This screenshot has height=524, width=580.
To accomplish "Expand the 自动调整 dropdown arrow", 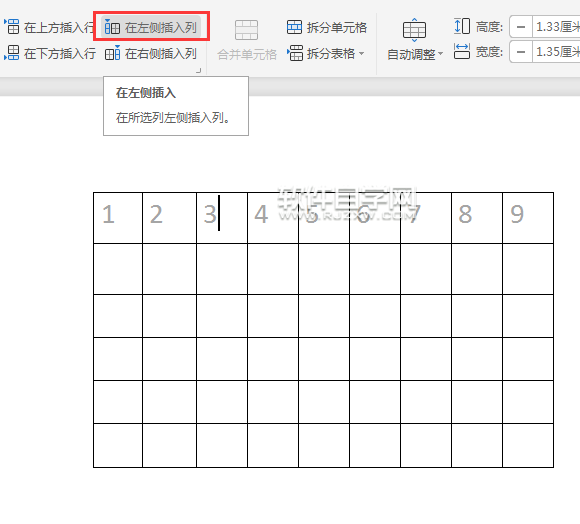I will pyautogui.click(x=440, y=54).
